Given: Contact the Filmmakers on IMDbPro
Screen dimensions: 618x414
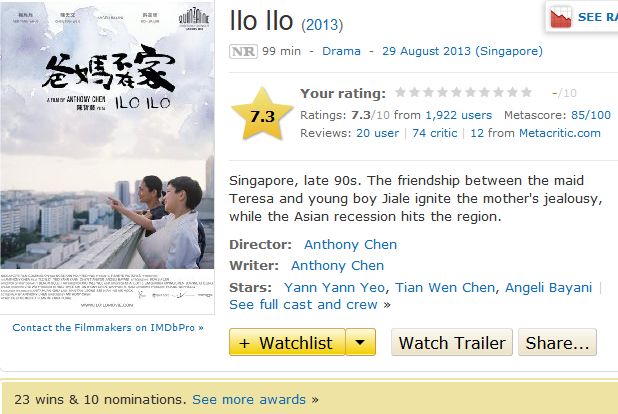Looking at the screenshot, I should point(108,327).
